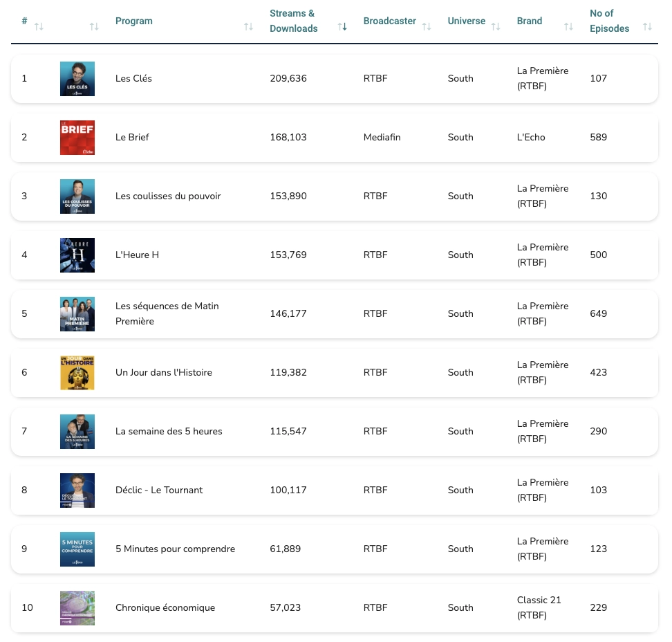672x642 pixels.
Task: Sort the Universe column
Action: pyautogui.click(x=496, y=26)
